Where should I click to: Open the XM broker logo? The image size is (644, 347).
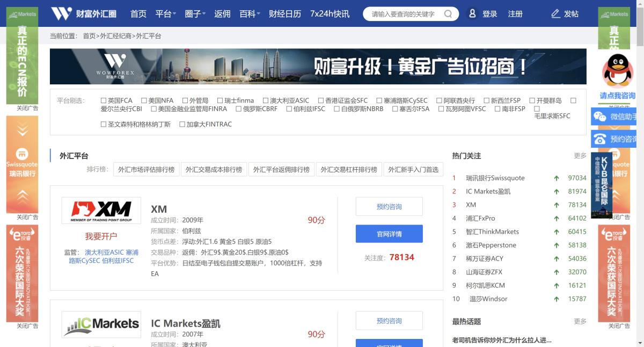click(x=101, y=209)
